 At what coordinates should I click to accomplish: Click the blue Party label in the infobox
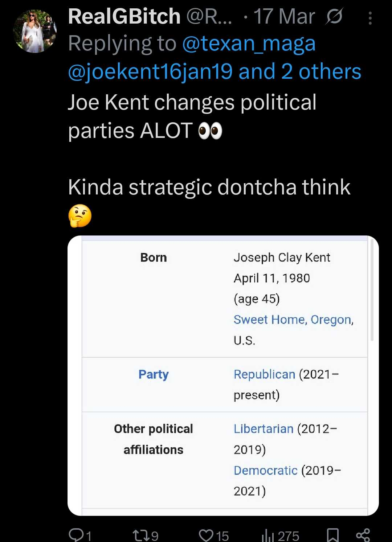point(154,374)
